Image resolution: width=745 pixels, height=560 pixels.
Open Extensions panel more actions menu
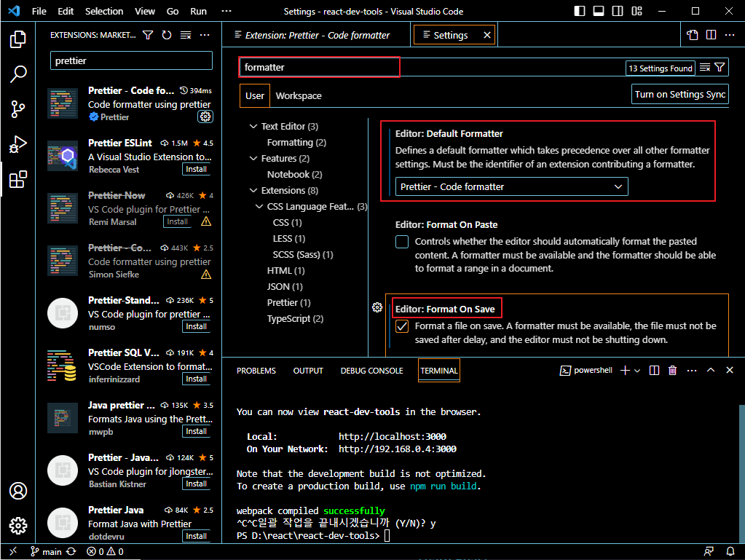[205, 35]
